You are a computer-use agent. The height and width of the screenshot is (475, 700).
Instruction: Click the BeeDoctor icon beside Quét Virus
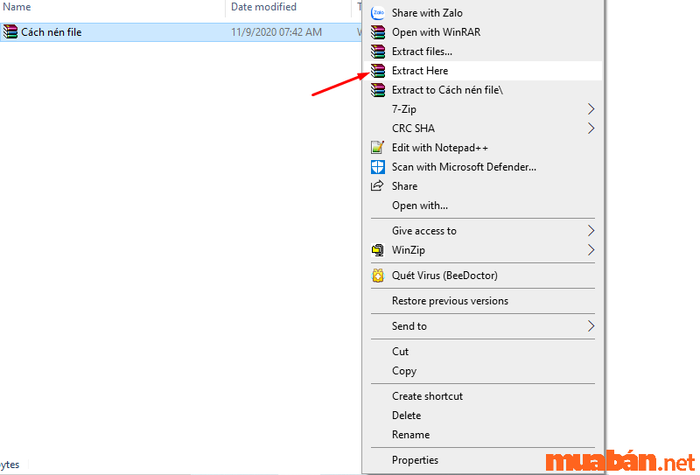(x=378, y=275)
